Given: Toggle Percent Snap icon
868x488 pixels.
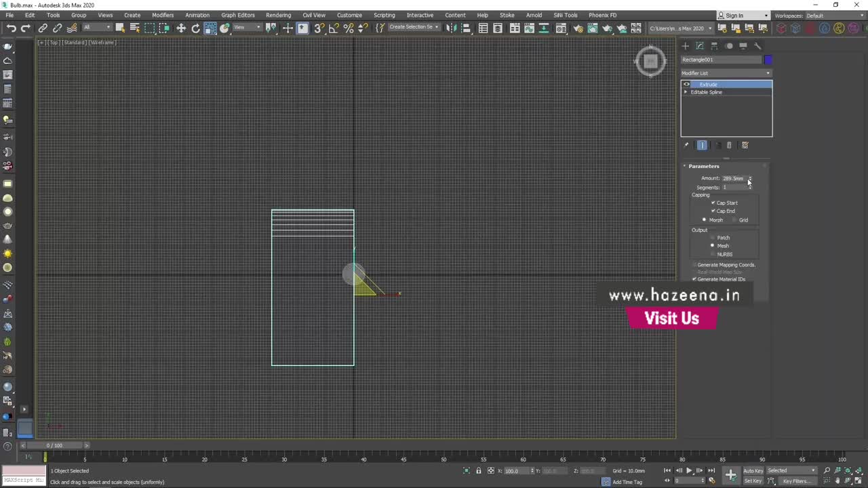Looking at the screenshot, I should (x=349, y=28).
